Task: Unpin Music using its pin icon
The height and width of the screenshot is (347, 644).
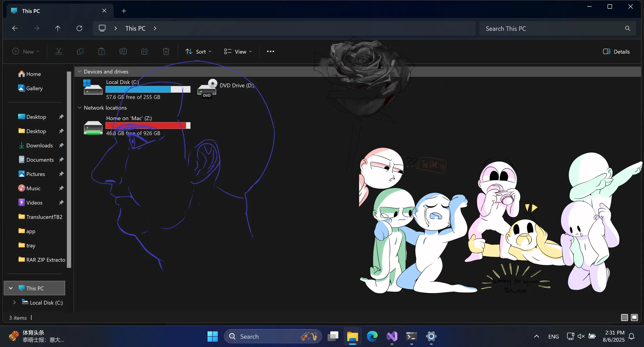Action: (61, 188)
